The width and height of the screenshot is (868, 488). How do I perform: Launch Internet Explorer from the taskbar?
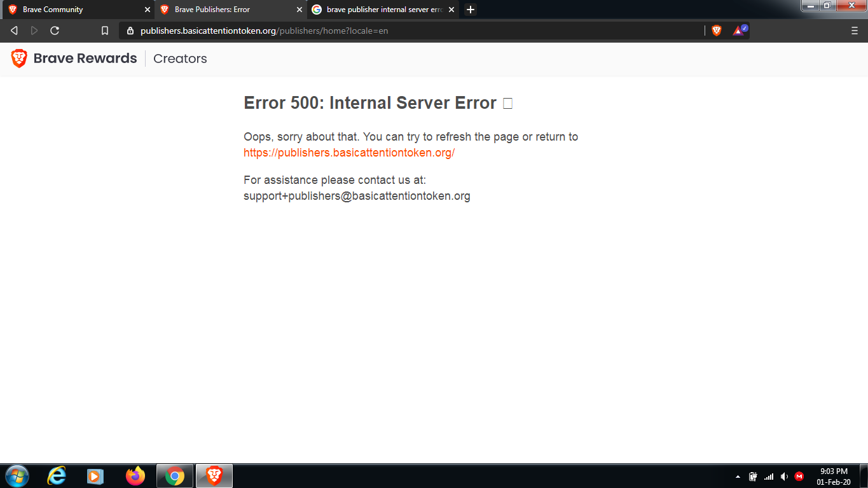pos(57,476)
